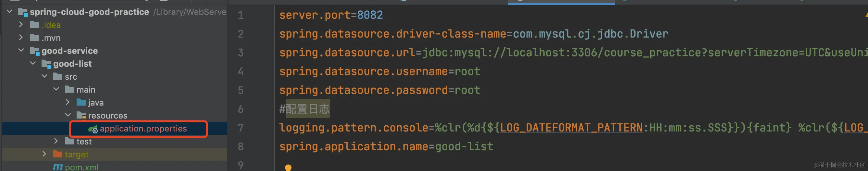Open application.properties in the tree

pyautogui.click(x=143, y=128)
